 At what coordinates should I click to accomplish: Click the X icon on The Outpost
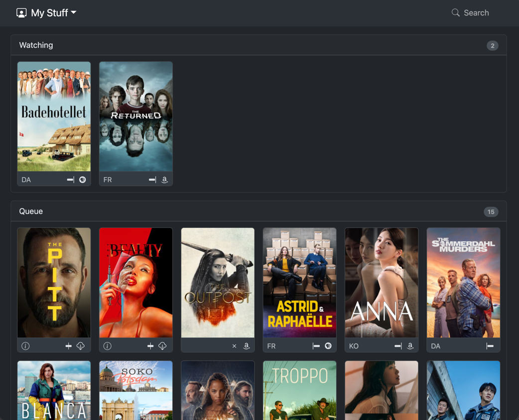pyautogui.click(x=234, y=346)
